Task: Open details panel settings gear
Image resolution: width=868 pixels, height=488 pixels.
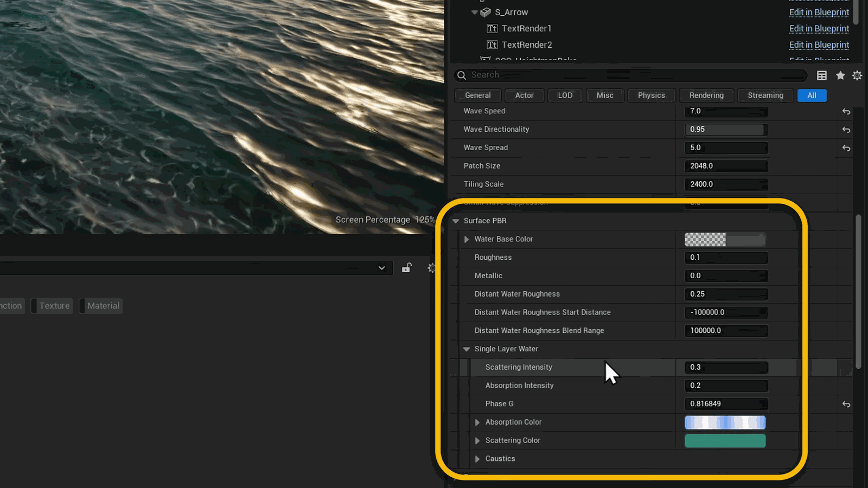Action: [857, 75]
